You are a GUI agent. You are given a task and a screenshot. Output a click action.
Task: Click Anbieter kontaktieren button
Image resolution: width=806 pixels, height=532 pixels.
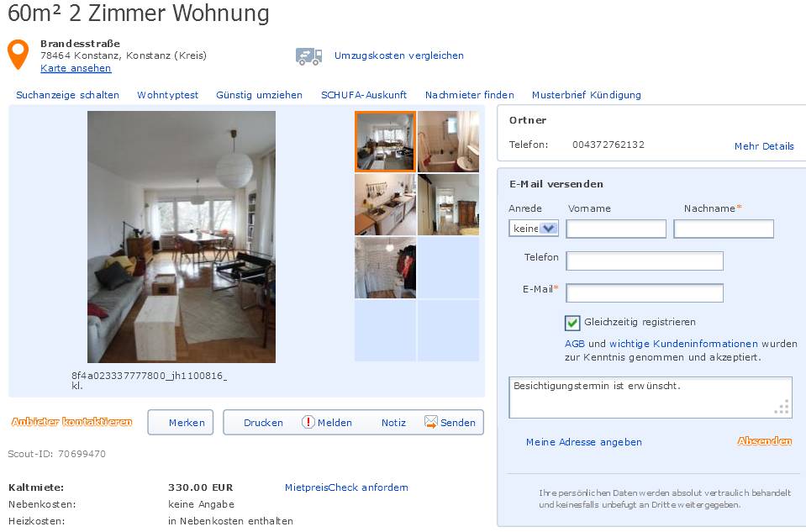72,422
